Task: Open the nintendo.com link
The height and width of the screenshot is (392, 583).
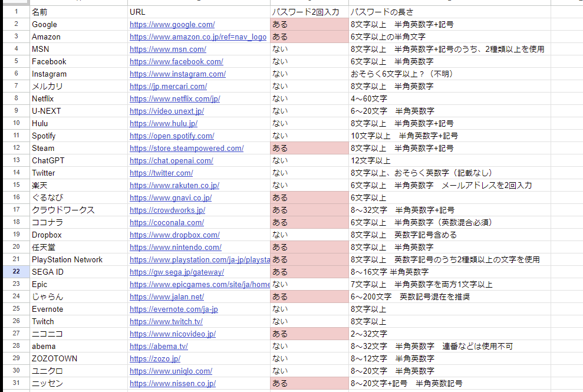Action: click(x=176, y=248)
